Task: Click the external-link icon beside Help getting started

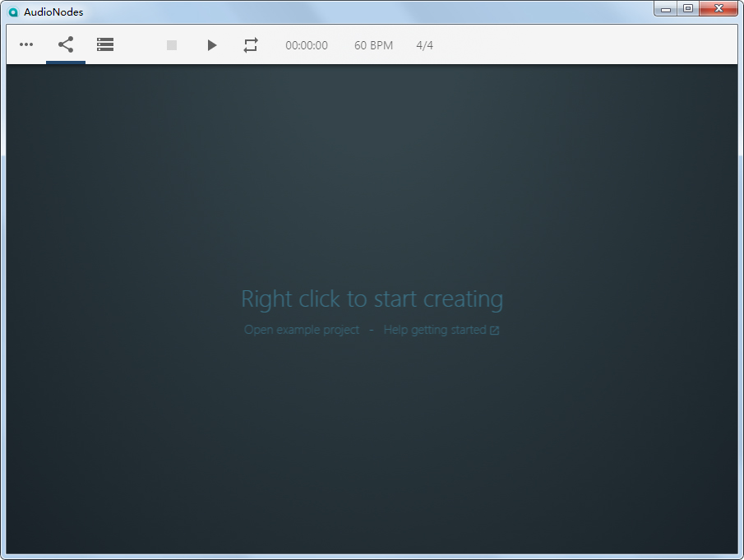Action: [x=494, y=329]
